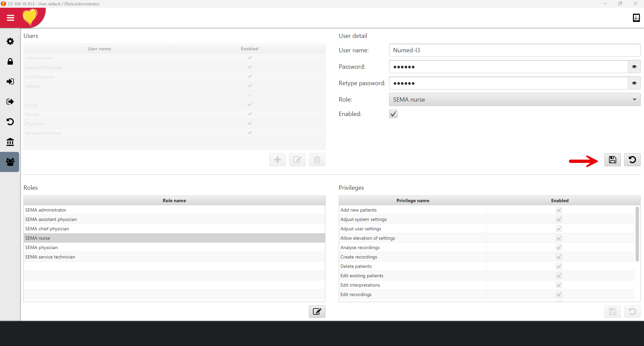Open the help manual book icon
Image resolution: width=644 pixels, height=346 pixels.
636,18
